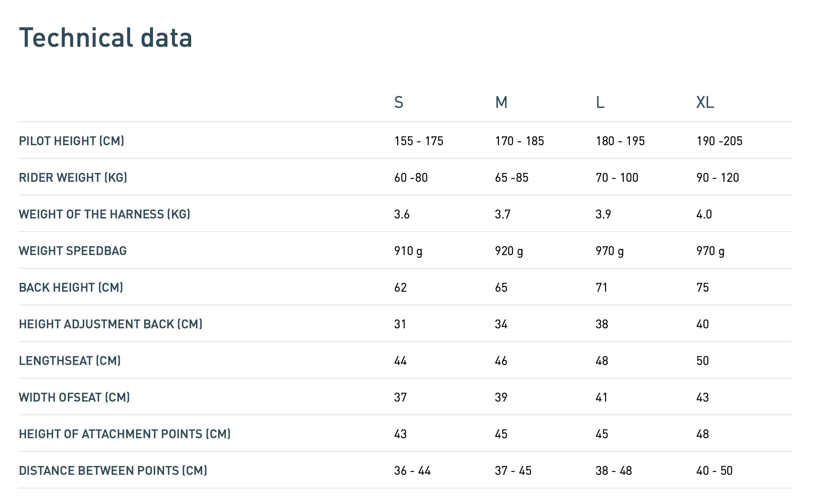Screen dimensions: 816x504
Task: Click the 4.0 harness weight cell
Action: coord(704,214)
